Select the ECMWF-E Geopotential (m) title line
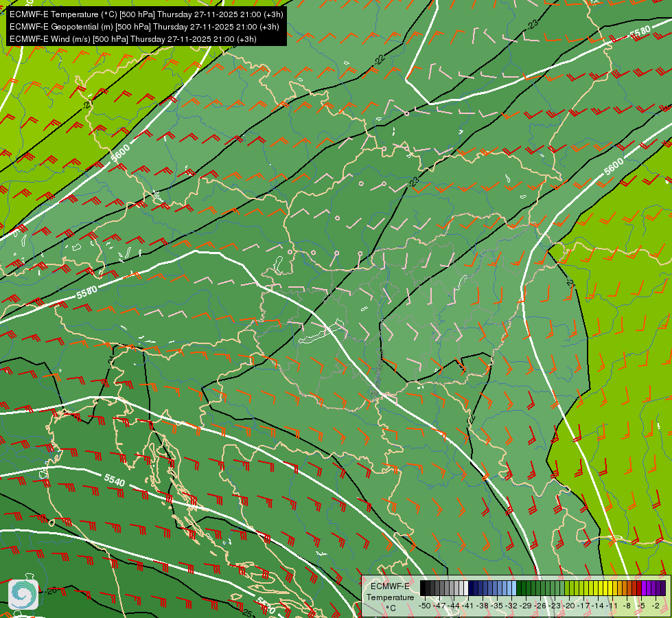 point(144,27)
